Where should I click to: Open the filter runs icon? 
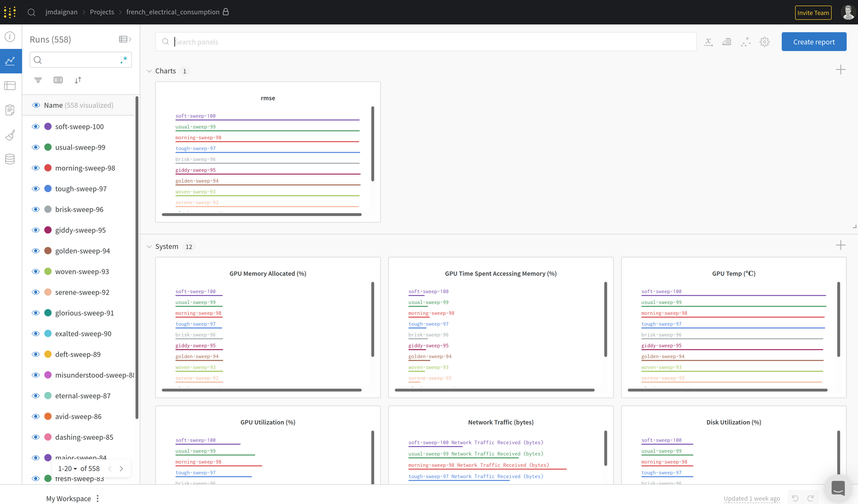tap(38, 80)
